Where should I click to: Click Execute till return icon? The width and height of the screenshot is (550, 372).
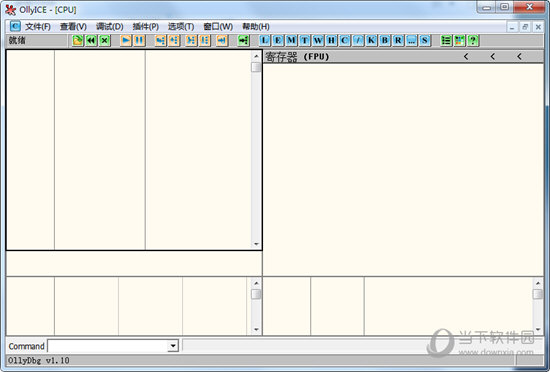222,41
